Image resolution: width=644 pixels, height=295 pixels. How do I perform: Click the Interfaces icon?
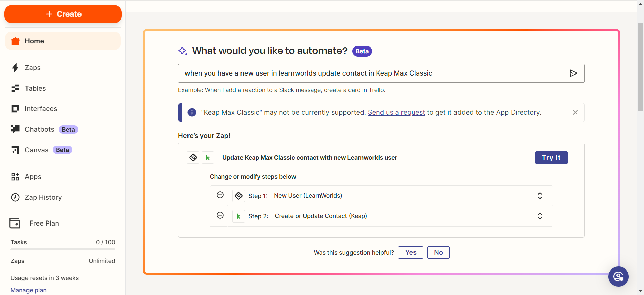tap(15, 109)
